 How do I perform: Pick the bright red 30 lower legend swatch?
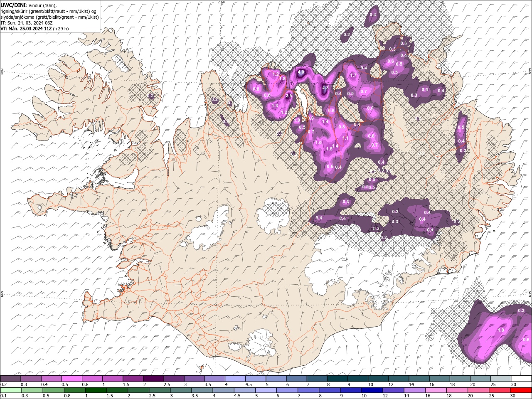(x=520, y=390)
